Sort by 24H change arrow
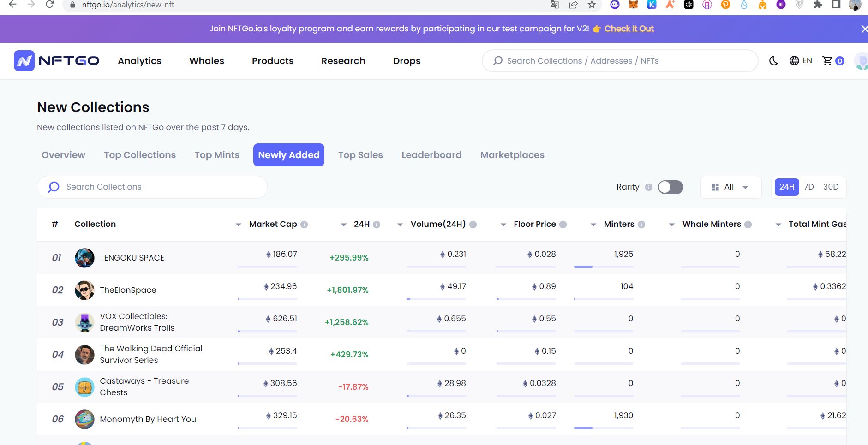The height and width of the screenshot is (445, 868). [343, 225]
